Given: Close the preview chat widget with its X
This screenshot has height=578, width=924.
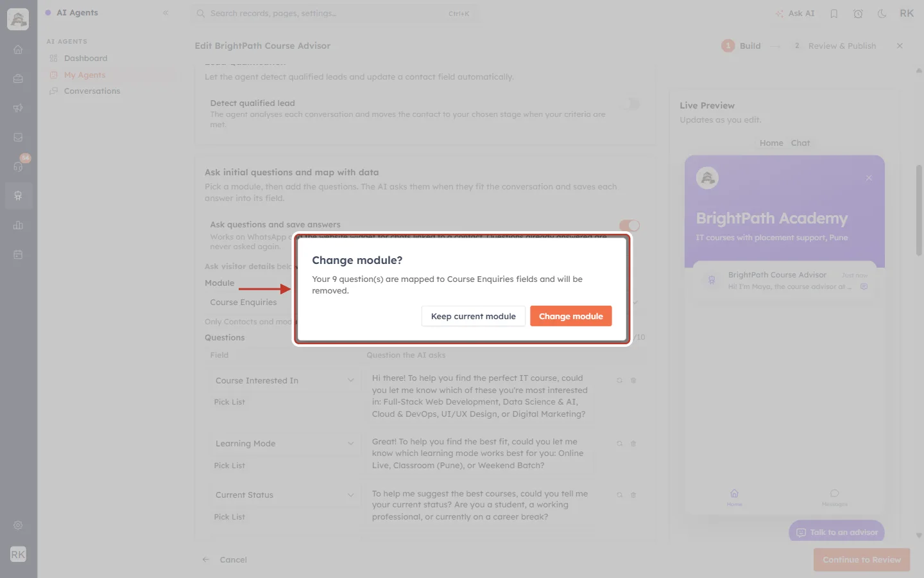Looking at the screenshot, I should (x=869, y=178).
